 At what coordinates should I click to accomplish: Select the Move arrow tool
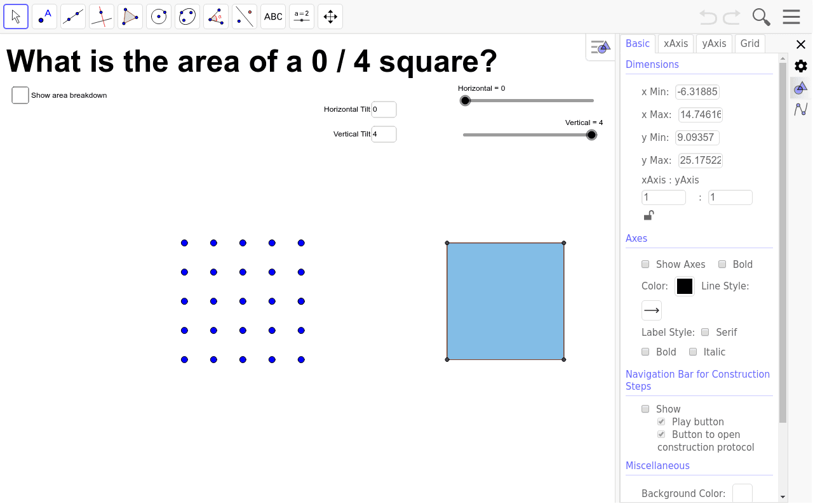[x=16, y=17]
